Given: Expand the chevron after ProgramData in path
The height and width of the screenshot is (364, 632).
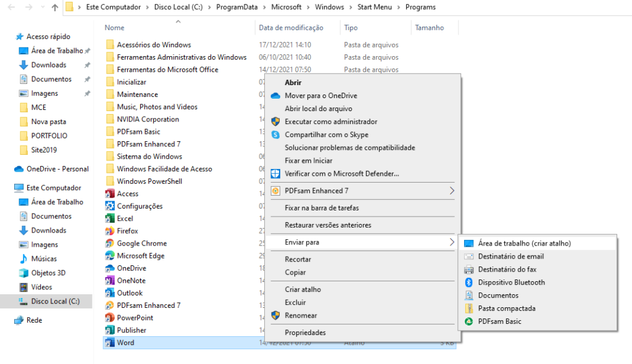Looking at the screenshot, I should pyautogui.click(x=264, y=7).
